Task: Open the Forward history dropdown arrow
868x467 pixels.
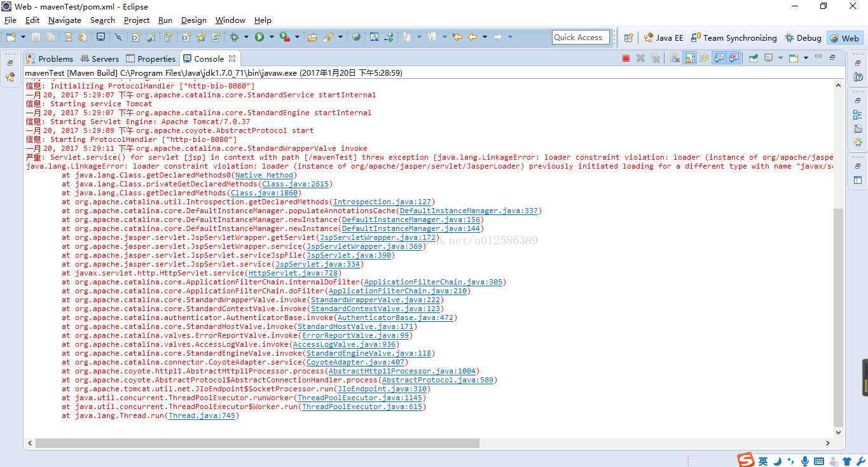Action: pyautogui.click(x=510, y=37)
